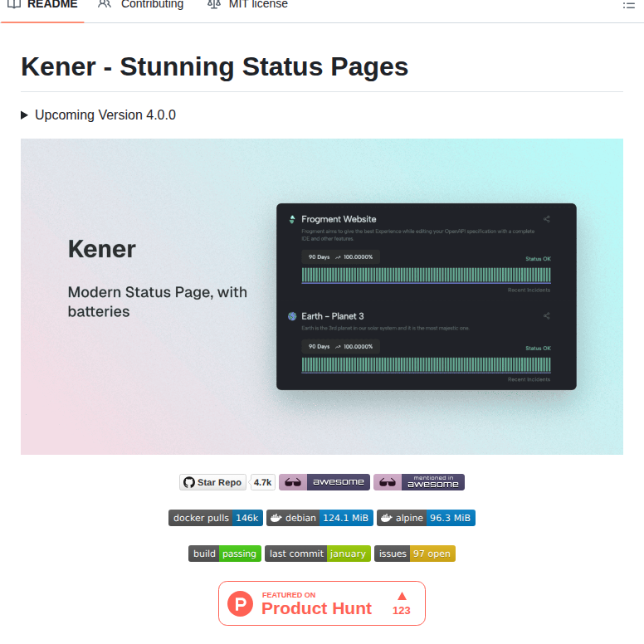Image resolution: width=644 pixels, height=644 pixels.
Task: Click the GitHub Star Repo badge
Action: [x=213, y=482]
